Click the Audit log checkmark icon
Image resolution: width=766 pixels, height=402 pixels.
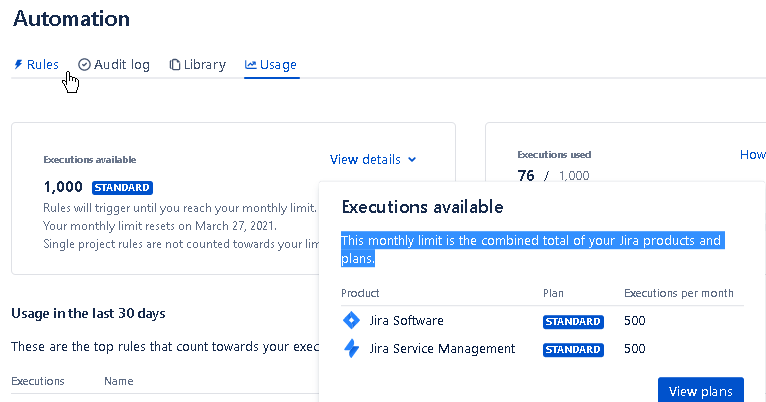84,64
